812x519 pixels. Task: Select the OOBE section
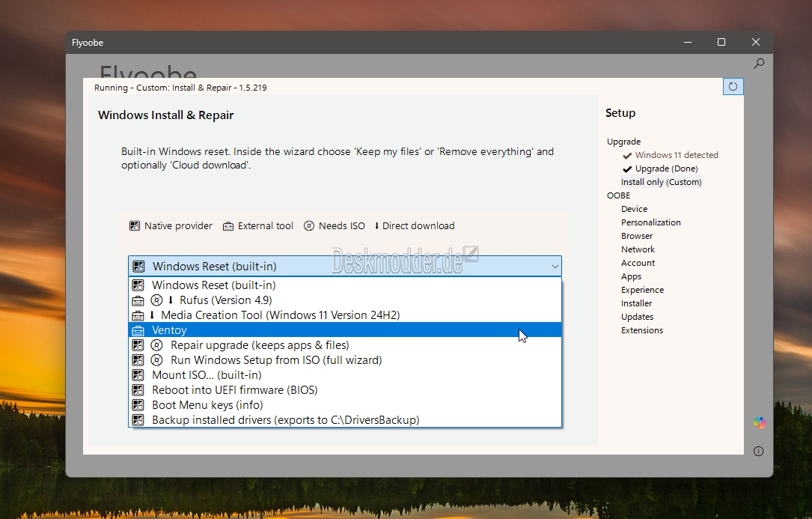click(x=618, y=195)
